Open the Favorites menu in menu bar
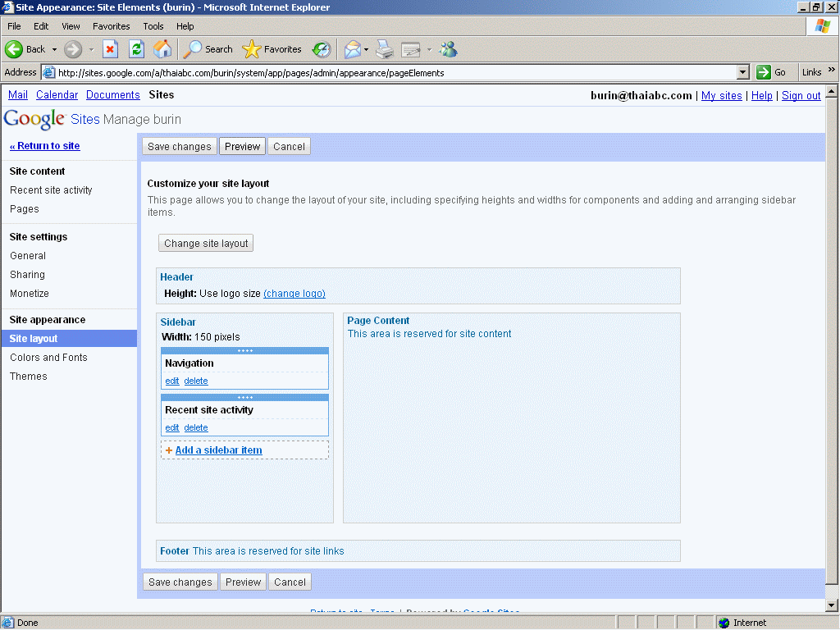 pos(111,26)
